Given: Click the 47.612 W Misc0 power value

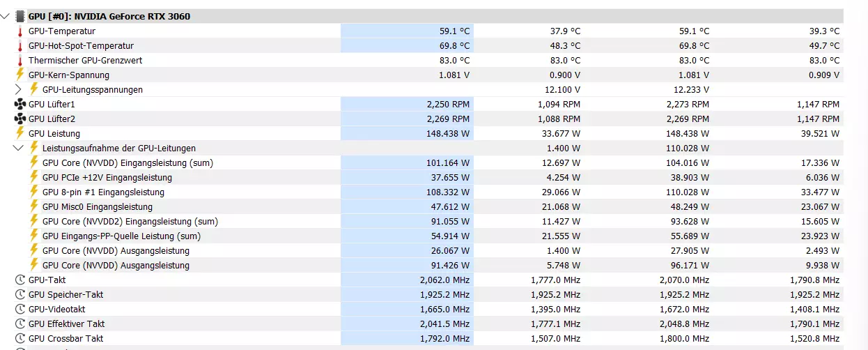Looking at the screenshot, I should 450,206.
